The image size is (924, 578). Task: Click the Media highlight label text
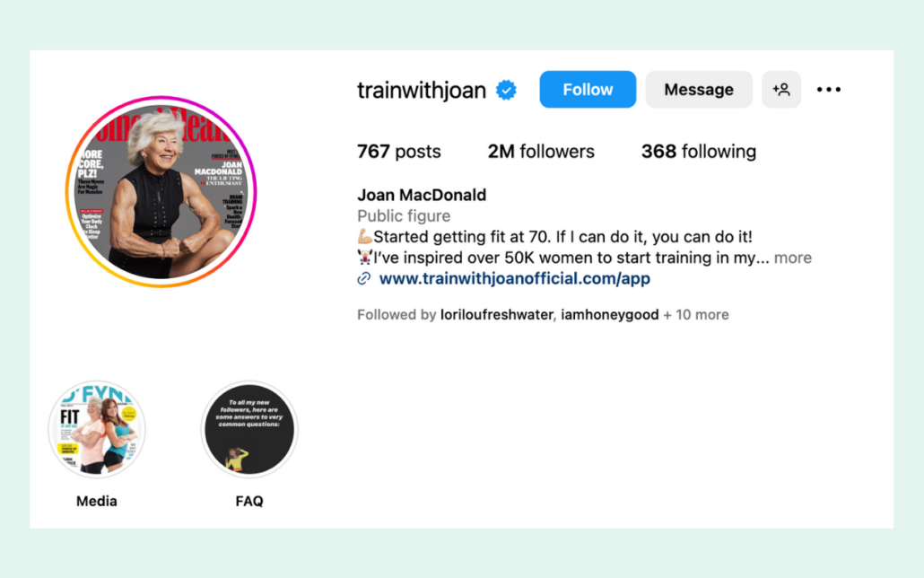coord(97,502)
